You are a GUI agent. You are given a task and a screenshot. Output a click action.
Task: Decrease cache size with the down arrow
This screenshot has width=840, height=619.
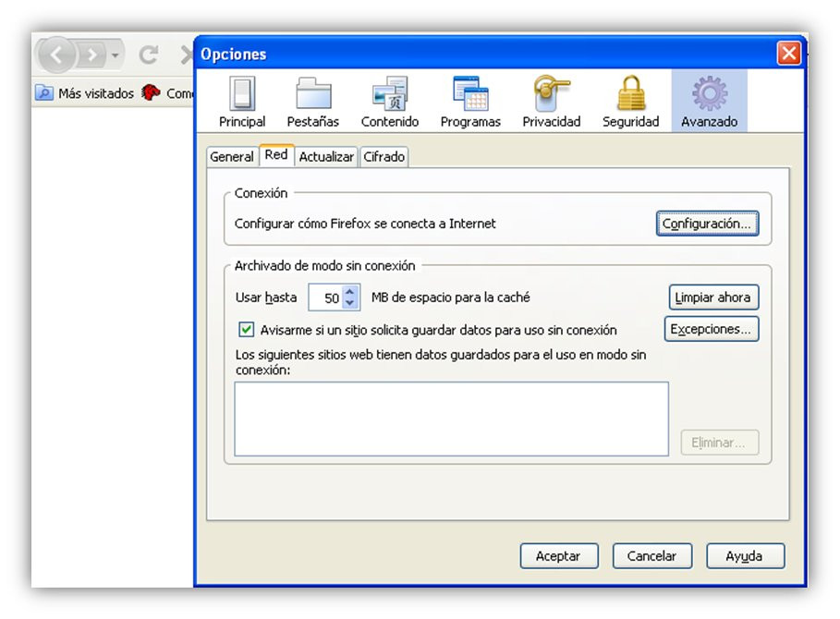pos(350,302)
